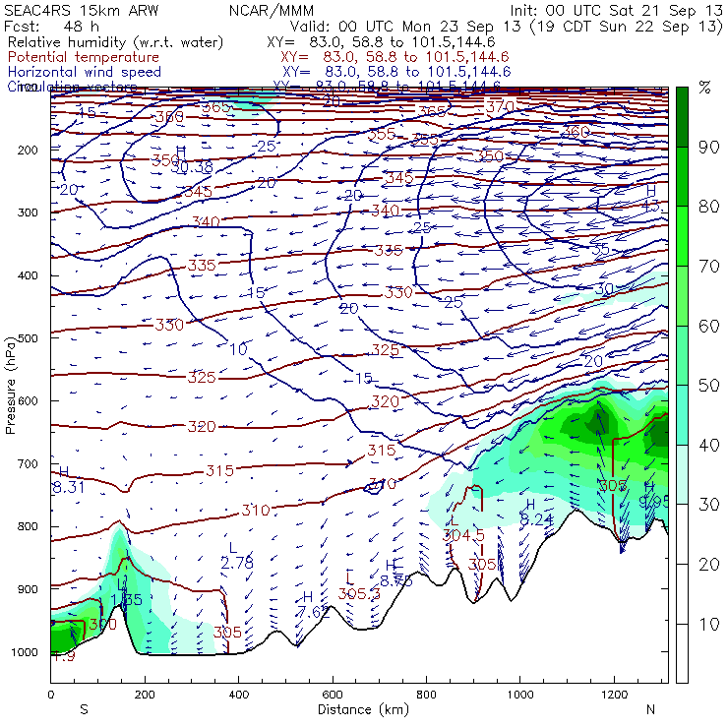This screenshot has height=728, width=728.
Task: Click the "H 30.38" wind maximum label
Action: (191, 159)
